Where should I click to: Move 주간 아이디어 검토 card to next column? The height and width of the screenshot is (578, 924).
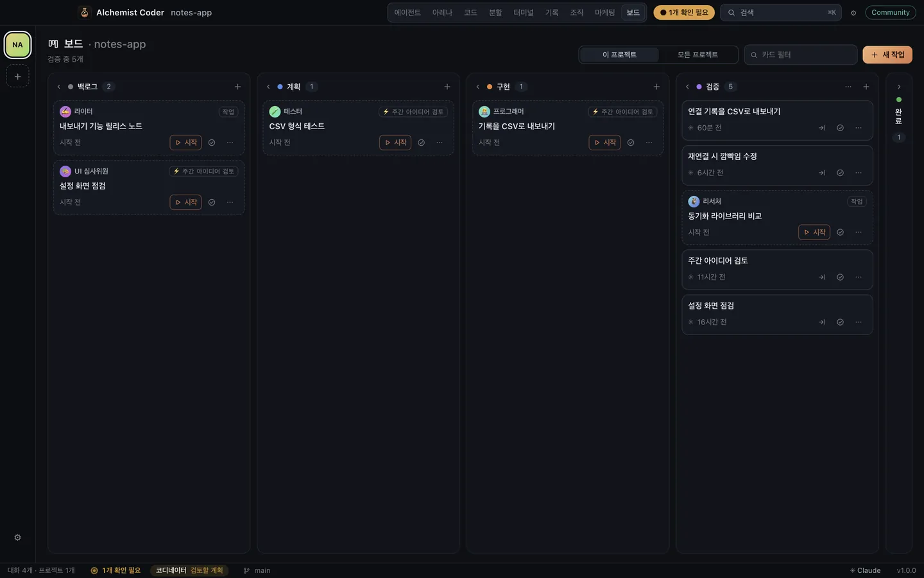tap(822, 277)
